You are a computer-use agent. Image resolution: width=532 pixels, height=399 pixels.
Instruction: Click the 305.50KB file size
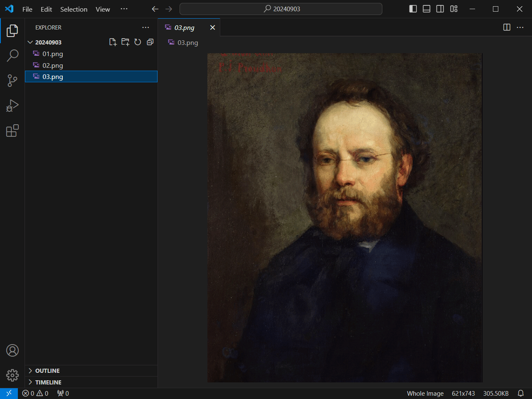pos(496,393)
